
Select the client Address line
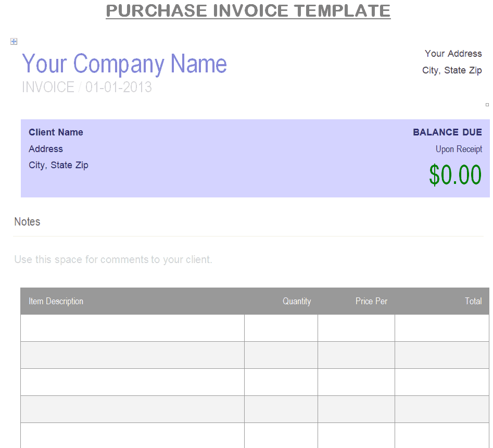coord(46,149)
